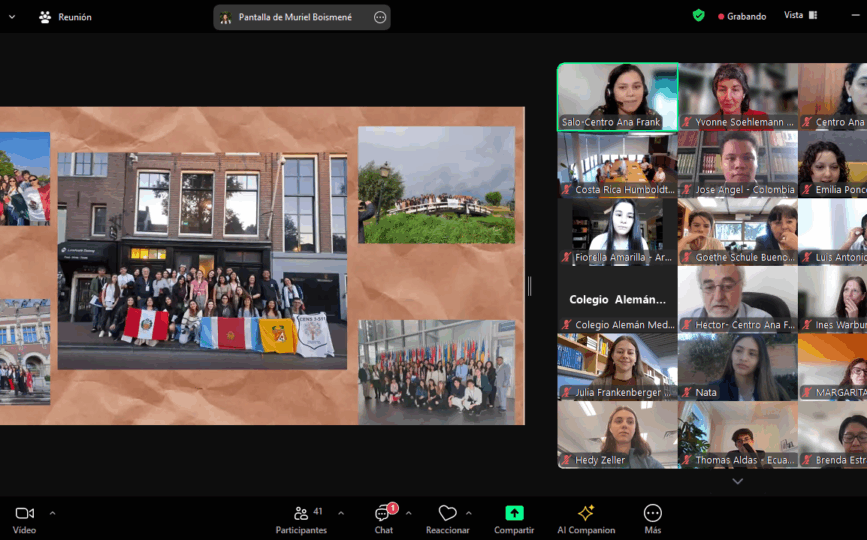Open the Vista layout menu

pos(800,16)
